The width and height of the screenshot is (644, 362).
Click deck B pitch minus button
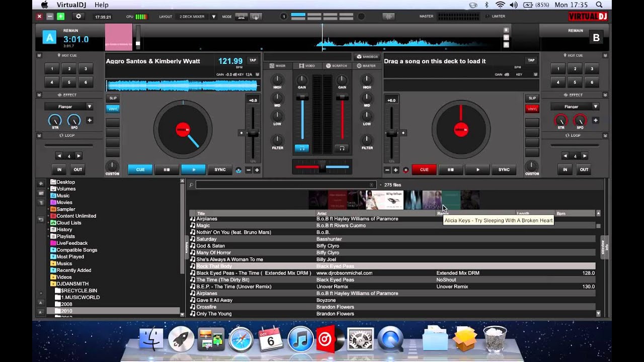387,170
